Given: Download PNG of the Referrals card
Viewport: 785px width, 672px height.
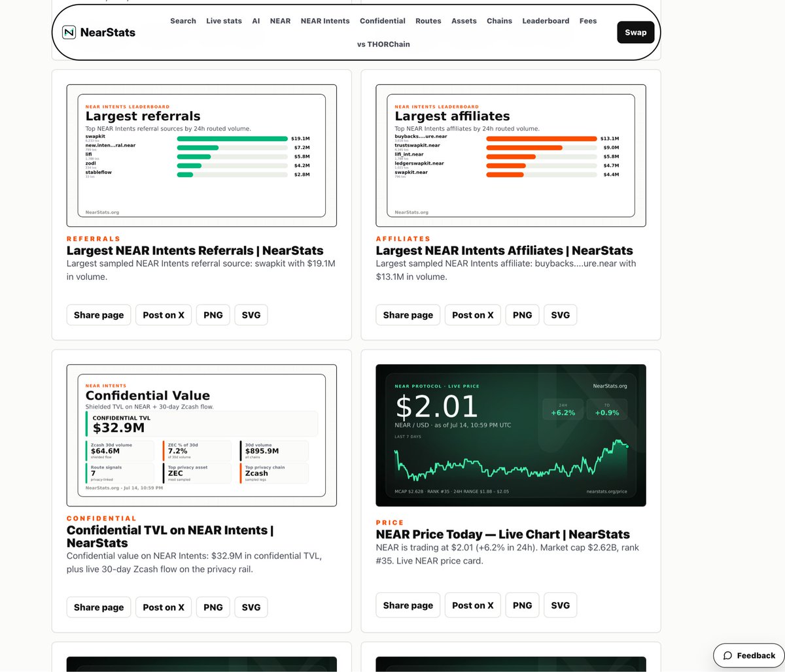Looking at the screenshot, I should (213, 315).
